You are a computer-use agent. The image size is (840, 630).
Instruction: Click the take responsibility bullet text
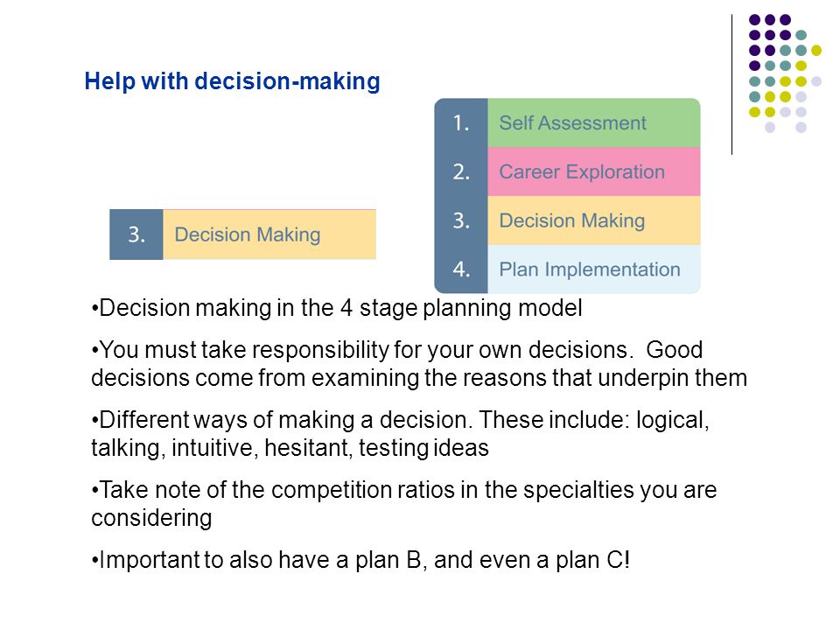419,364
